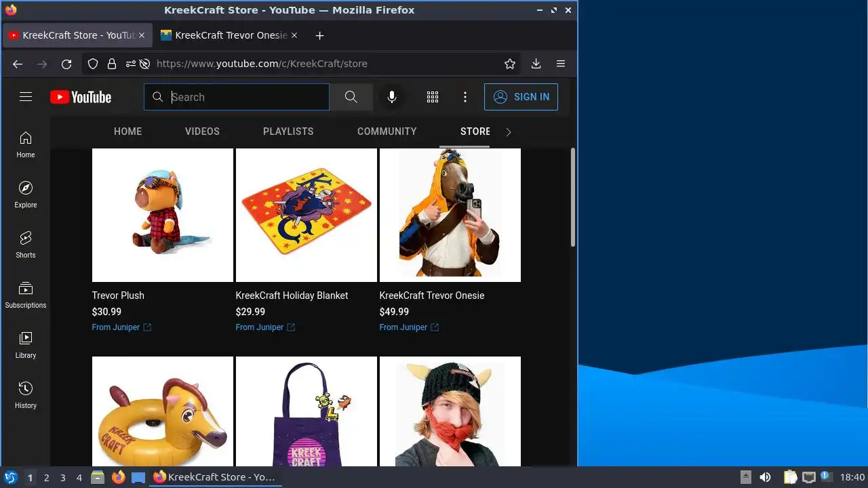Open the KreekCraft tote bag image
The image size is (868, 488).
307,411
